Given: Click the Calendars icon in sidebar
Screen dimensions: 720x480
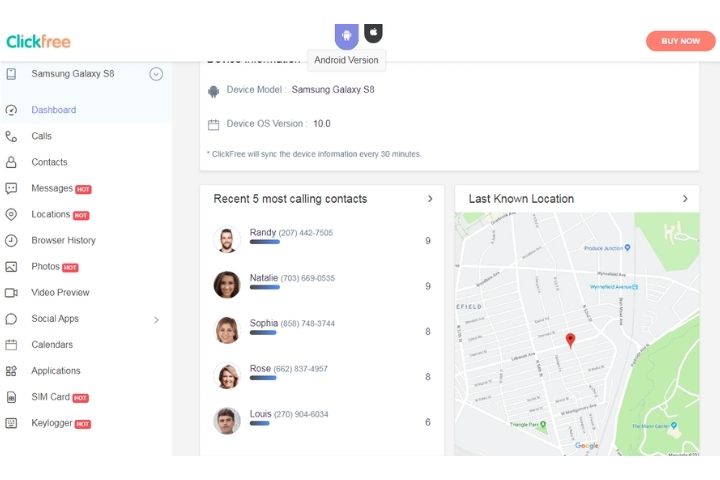Looking at the screenshot, I should point(11,344).
